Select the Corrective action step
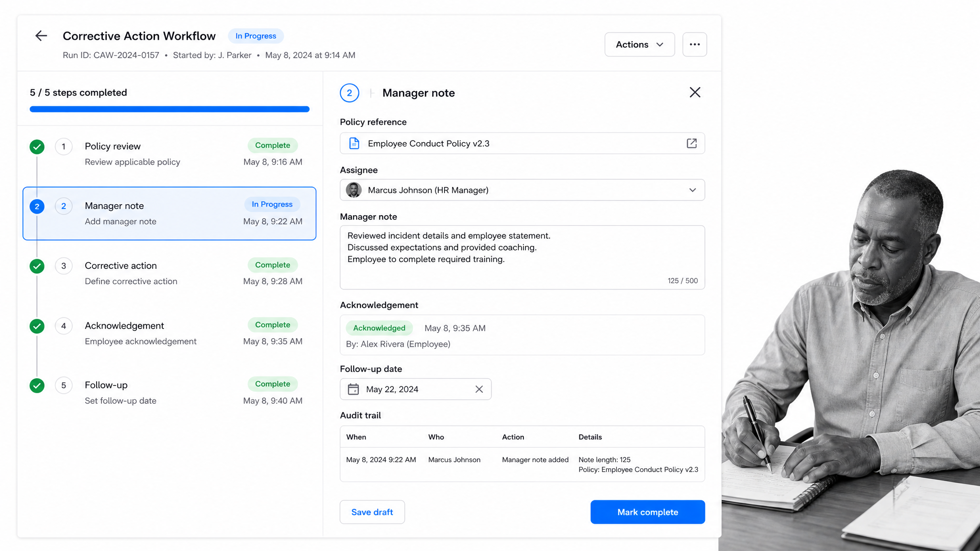 pos(169,273)
